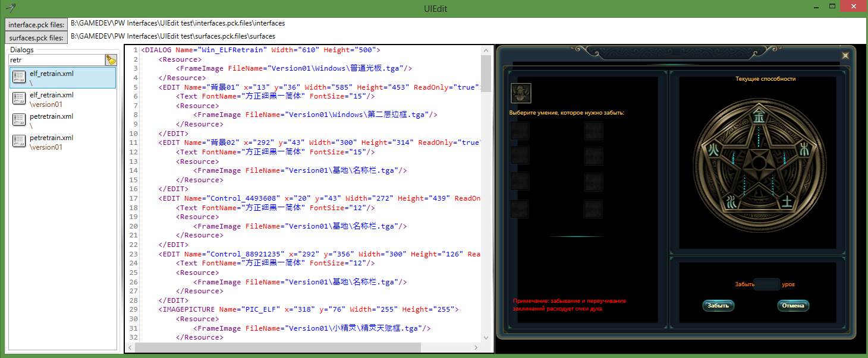This screenshot has height=358, width=868.
Task: Close the preview dialog with X icon
Action: tap(845, 55)
